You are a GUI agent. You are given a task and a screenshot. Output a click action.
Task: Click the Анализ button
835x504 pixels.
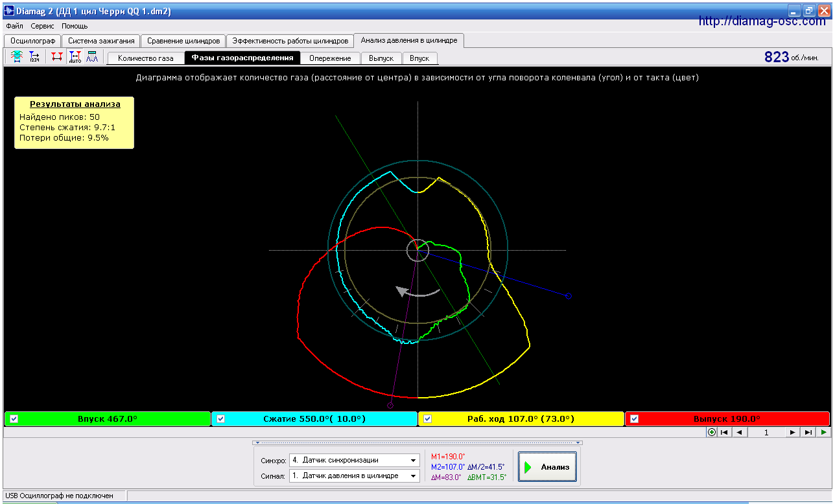547,467
